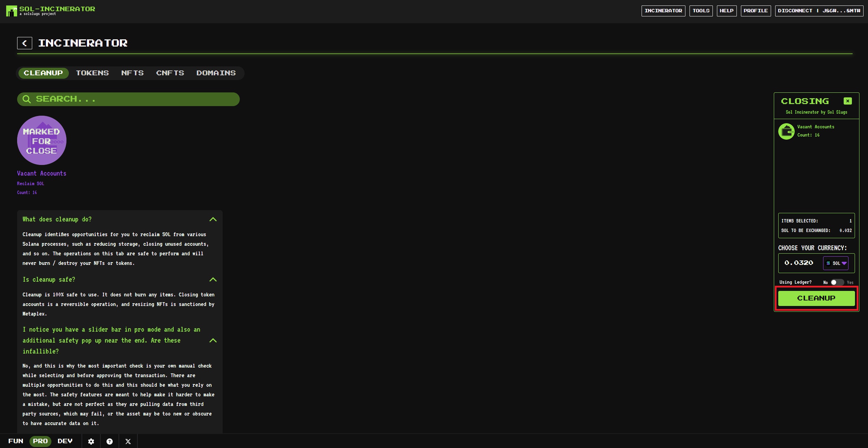This screenshot has height=448, width=868.
Task: Click the back arrow next to Incinerator
Action: [x=25, y=43]
